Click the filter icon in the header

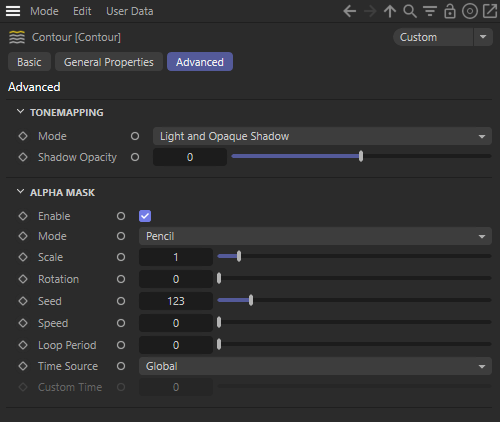430,11
